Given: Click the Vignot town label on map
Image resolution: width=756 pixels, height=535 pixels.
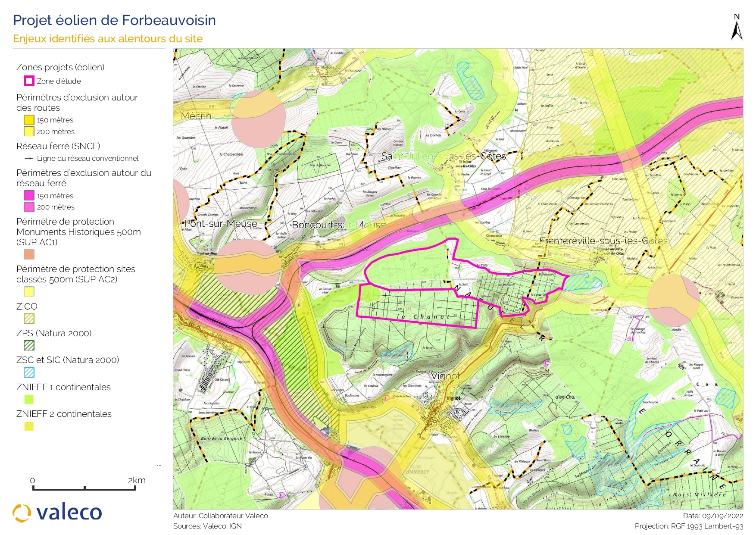Looking at the screenshot, I should pyautogui.click(x=446, y=376).
